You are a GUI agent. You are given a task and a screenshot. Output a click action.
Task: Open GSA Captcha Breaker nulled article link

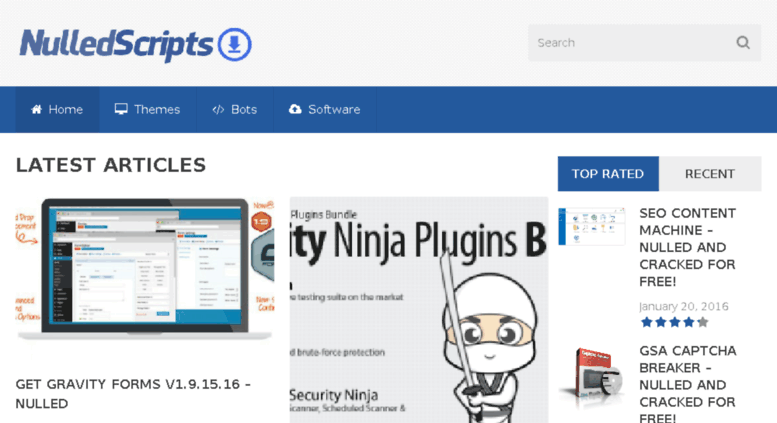(687, 385)
